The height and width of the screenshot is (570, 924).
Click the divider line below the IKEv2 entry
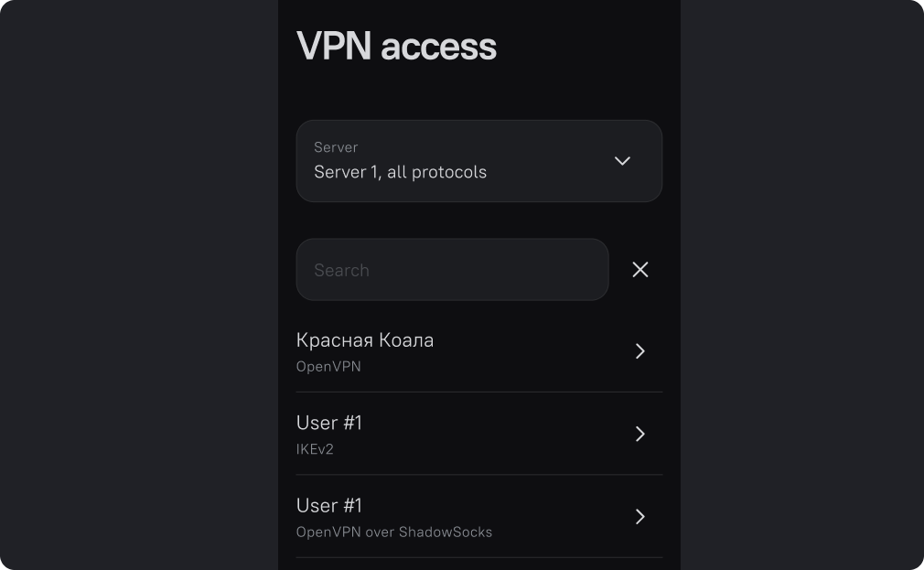click(478, 474)
